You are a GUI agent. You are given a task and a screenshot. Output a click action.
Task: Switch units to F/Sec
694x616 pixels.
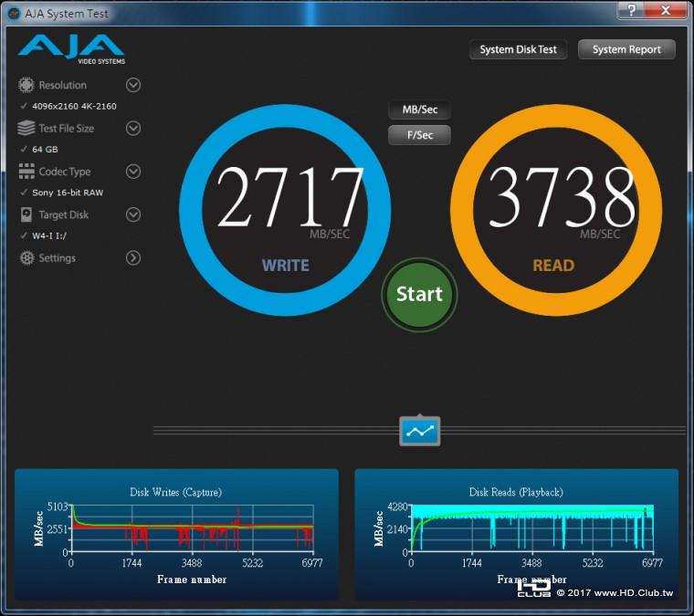[419, 135]
